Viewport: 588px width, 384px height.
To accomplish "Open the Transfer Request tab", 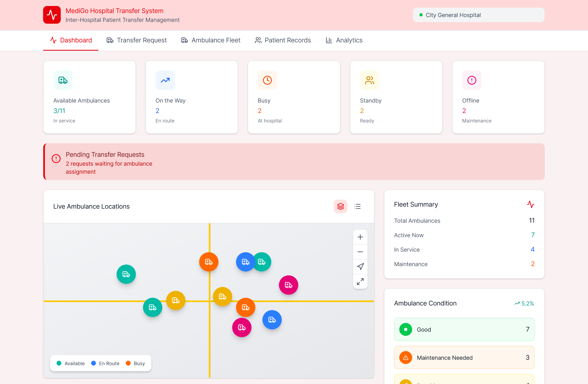I will [x=137, y=40].
